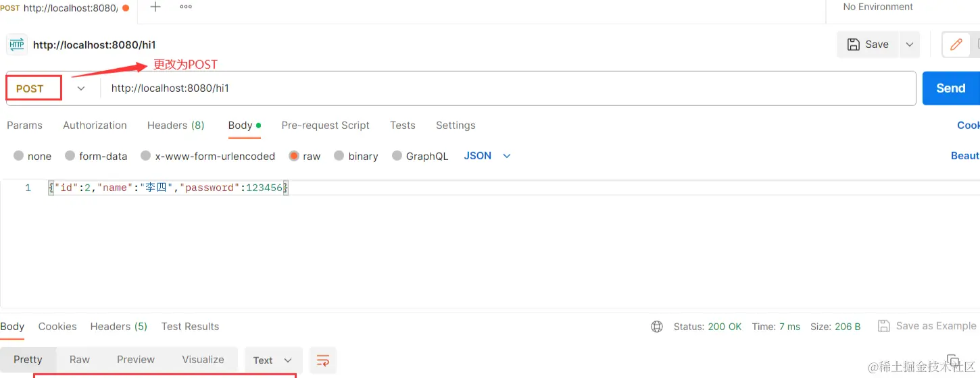Click the HTTP request type icon
Viewport: 980px width, 378px height.
click(17, 45)
